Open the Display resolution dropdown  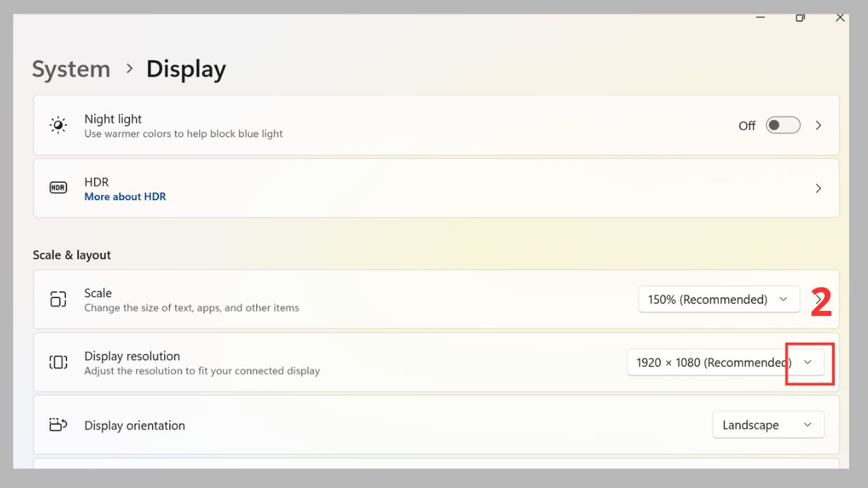coord(726,362)
